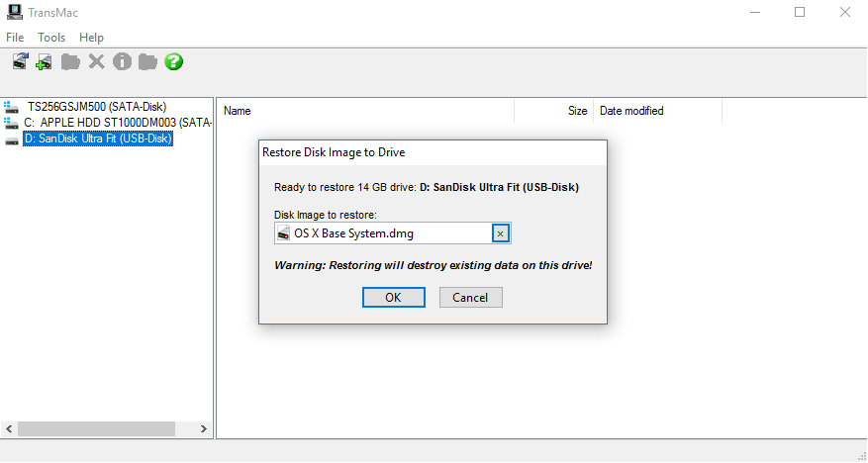Image resolution: width=868 pixels, height=463 pixels.
Task: Open the File menu
Action: click(x=15, y=38)
